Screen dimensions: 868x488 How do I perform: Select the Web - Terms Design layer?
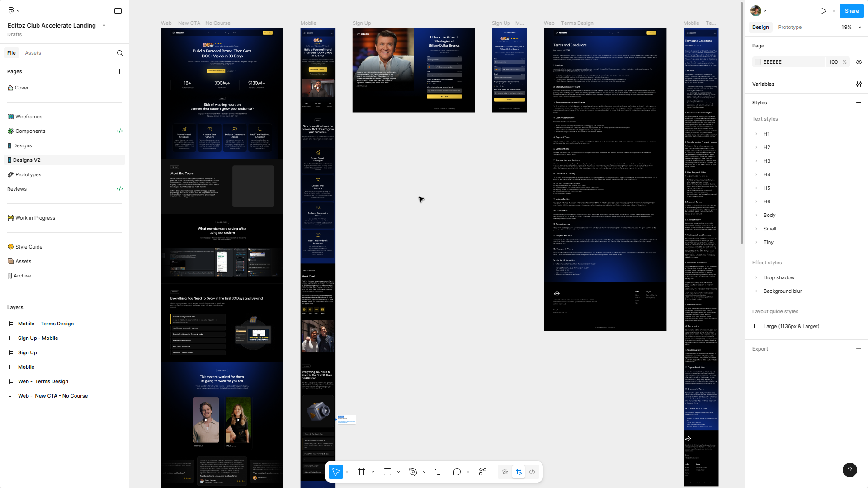43,381
